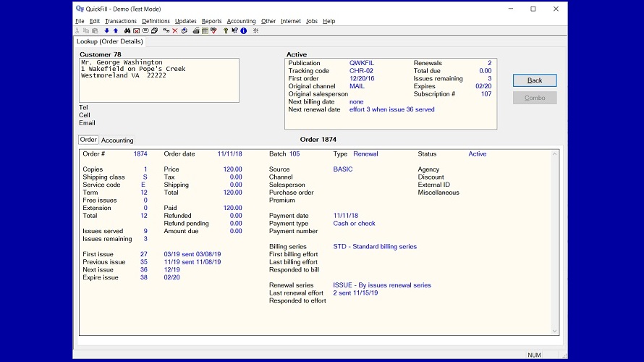This screenshot has height=362, width=644.
Task: Click the context help arrow-question icon
Action: click(234, 31)
